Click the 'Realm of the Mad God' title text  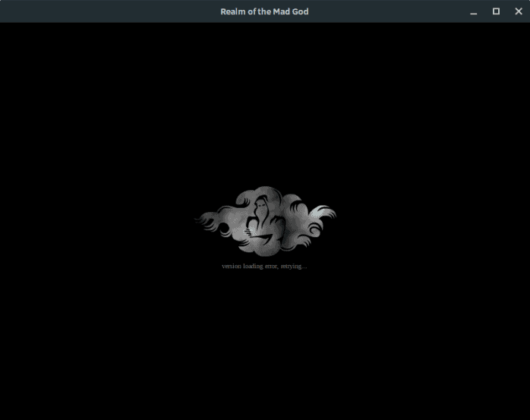[x=264, y=11]
